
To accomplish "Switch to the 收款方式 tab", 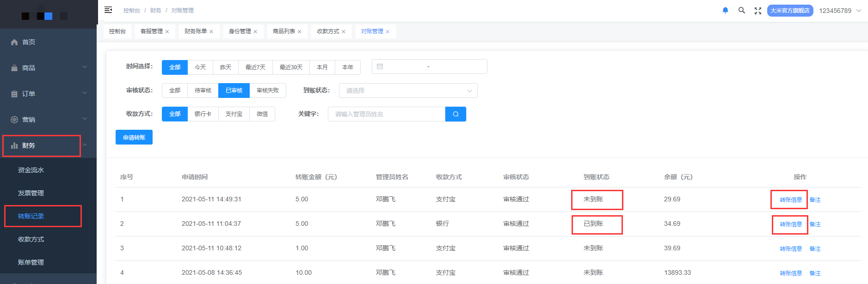I will point(328,31).
